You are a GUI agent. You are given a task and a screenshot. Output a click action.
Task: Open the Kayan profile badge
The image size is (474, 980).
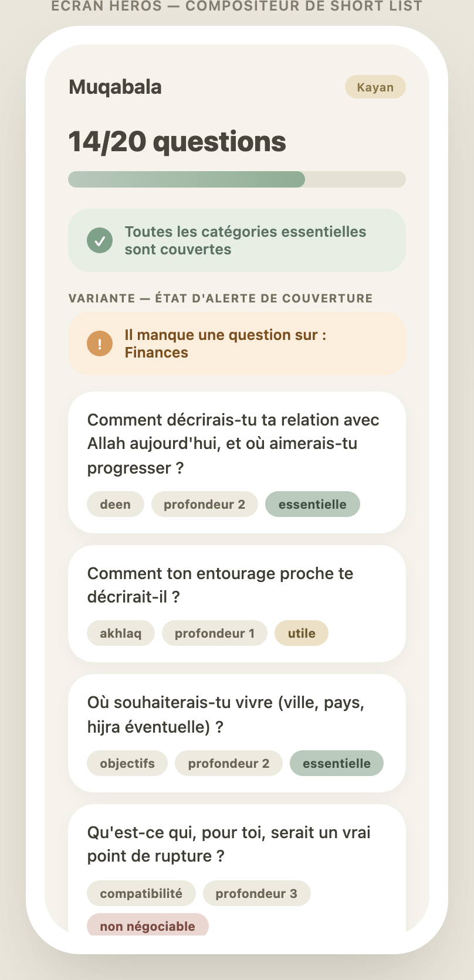[x=375, y=87]
